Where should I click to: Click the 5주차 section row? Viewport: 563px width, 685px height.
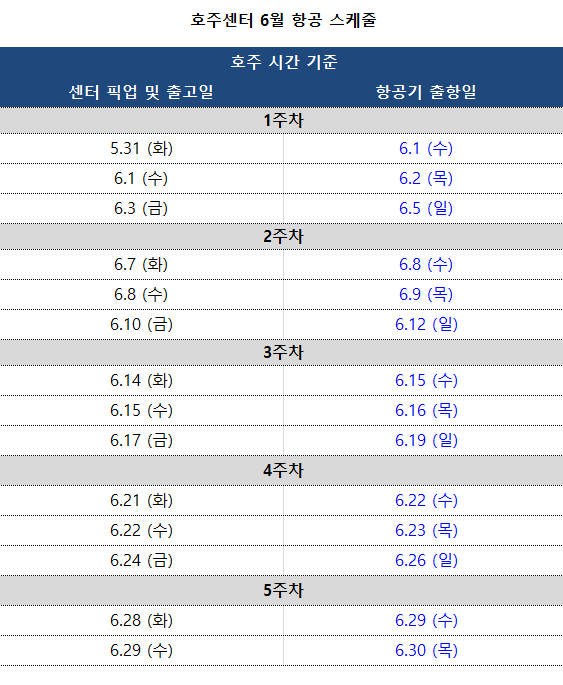click(281, 590)
